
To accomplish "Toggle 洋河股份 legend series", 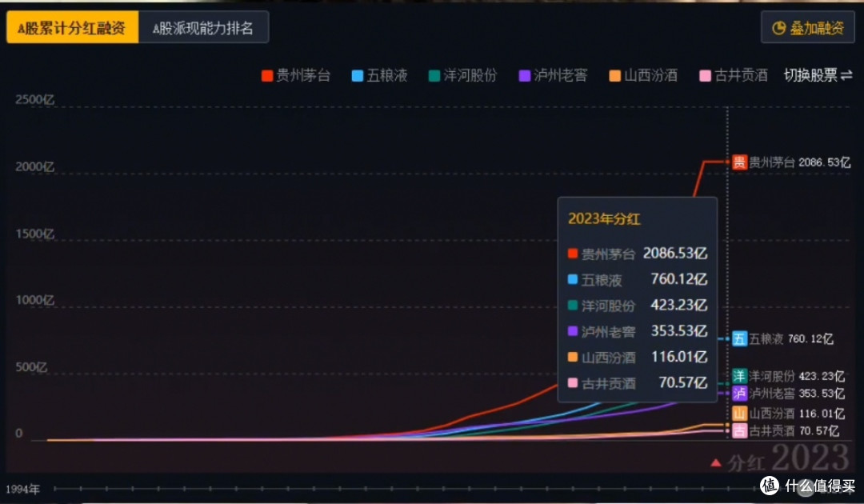I will (x=463, y=75).
